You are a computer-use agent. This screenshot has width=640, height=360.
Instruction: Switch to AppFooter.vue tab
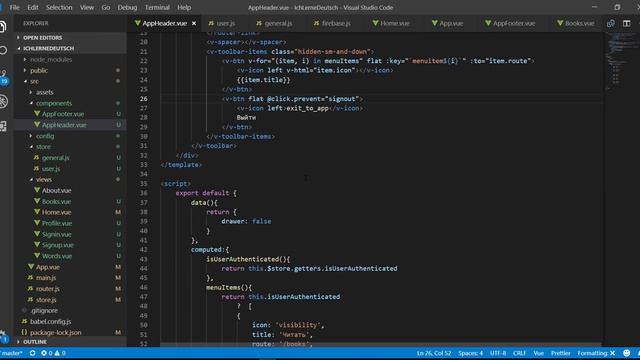[510, 23]
